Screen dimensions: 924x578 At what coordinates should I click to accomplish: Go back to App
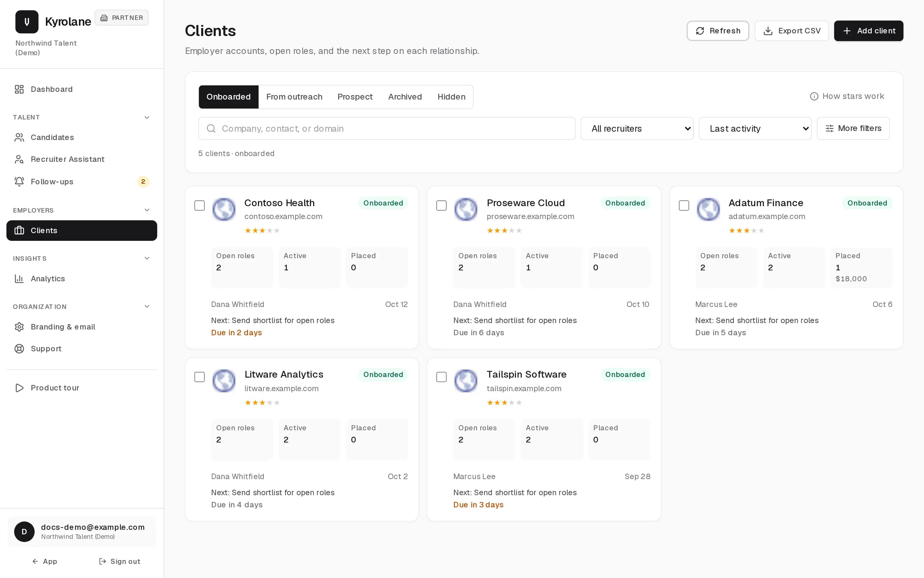pyautogui.click(x=45, y=561)
